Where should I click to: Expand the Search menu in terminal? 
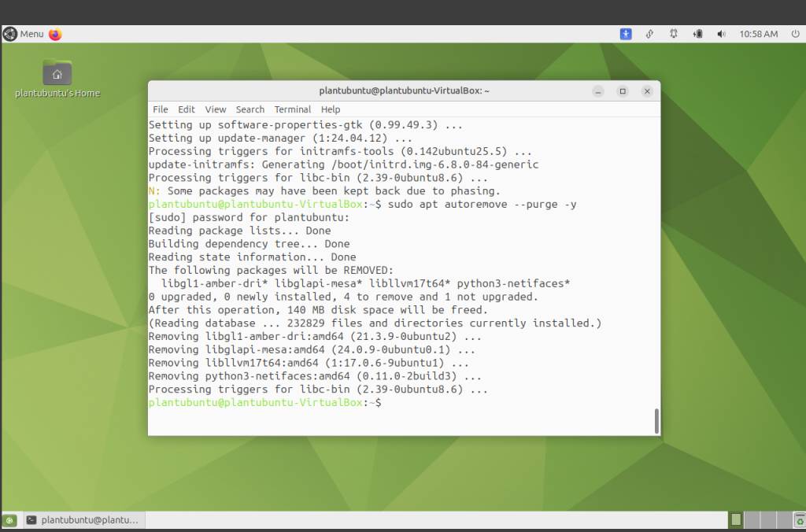(250, 109)
